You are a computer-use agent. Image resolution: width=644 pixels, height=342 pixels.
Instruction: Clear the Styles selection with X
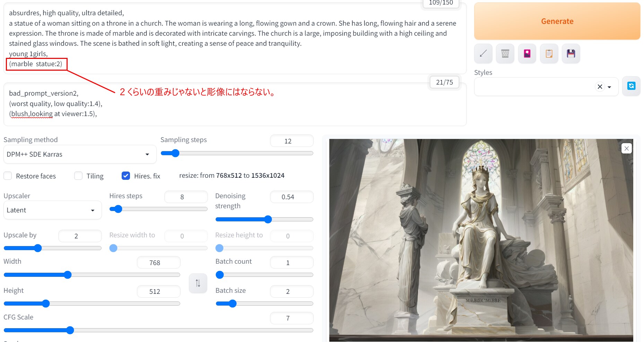[x=600, y=87]
